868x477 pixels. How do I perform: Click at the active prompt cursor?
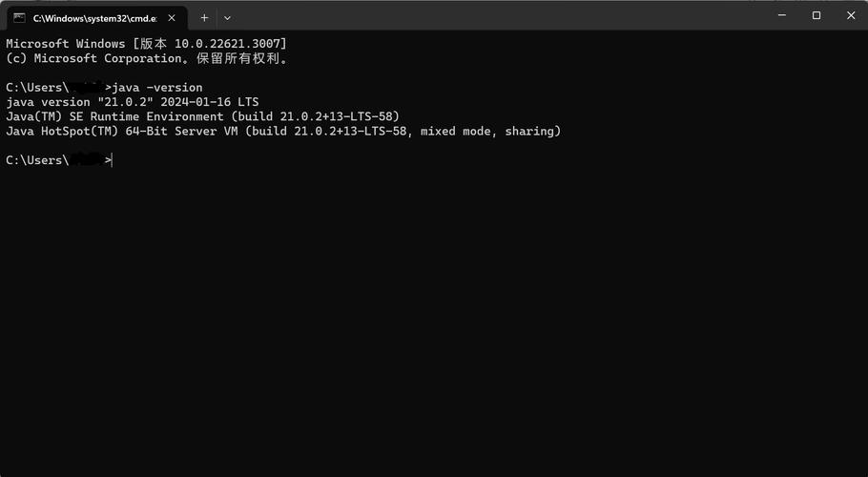(112, 160)
